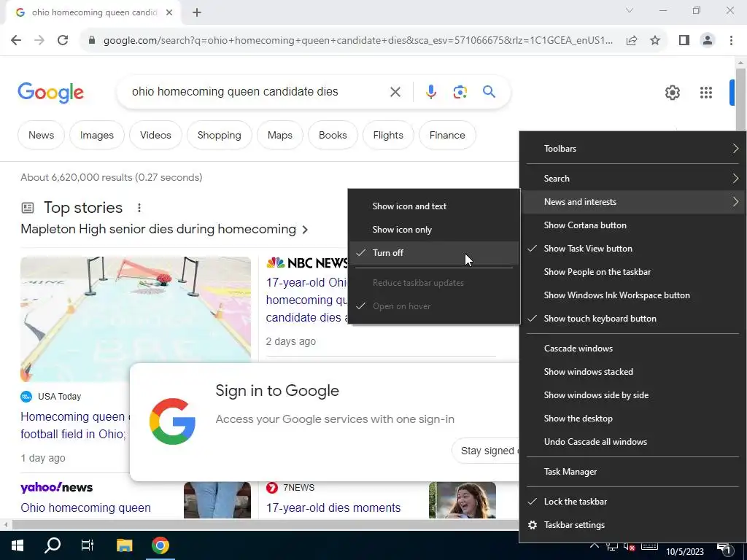Filter results by Shopping
The width and height of the screenshot is (747, 560).
point(219,135)
